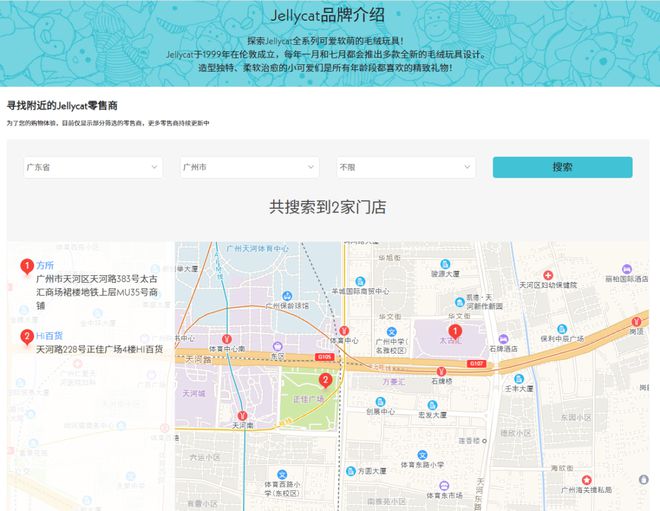Click the 凯德·天河新作新园 building icon

(x=460, y=302)
